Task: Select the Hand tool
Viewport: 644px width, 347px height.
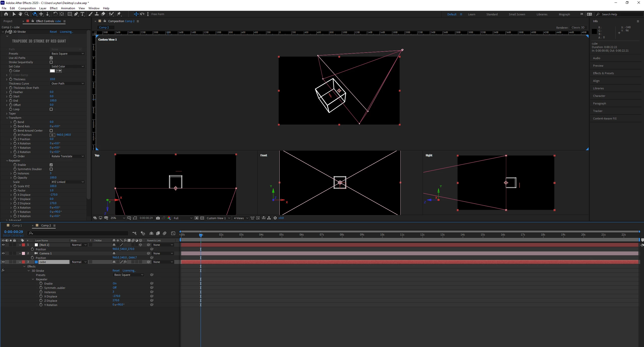Action: [x=20, y=14]
